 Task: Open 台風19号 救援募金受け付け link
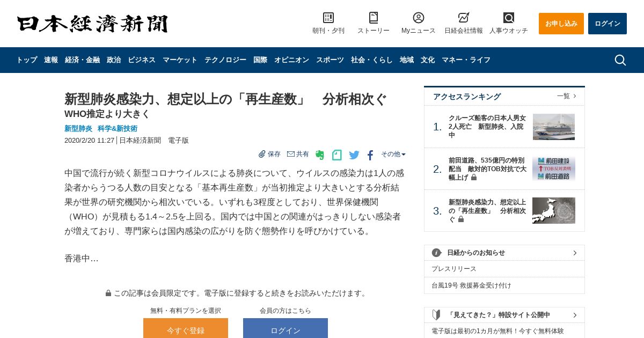pos(471,285)
